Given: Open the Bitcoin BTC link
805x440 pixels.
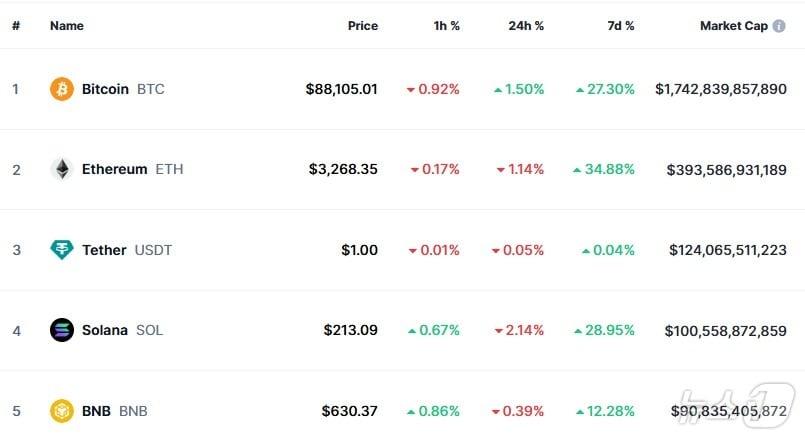Looking at the screenshot, I should point(122,89).
